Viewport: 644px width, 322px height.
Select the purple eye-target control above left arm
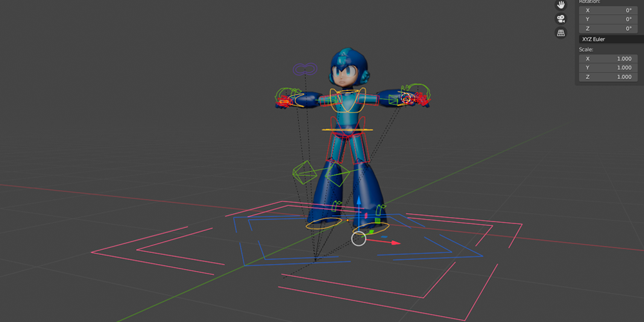point(305,68)
